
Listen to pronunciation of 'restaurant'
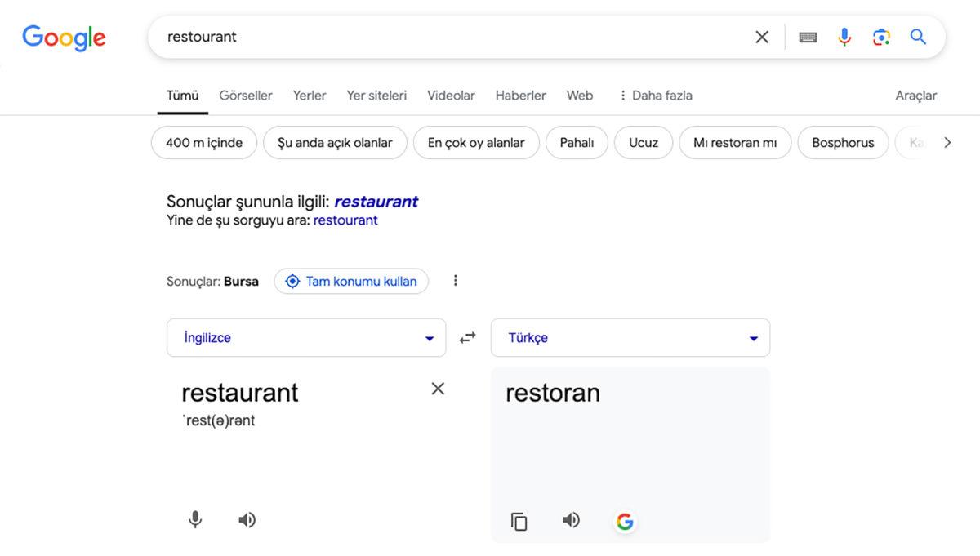click(x=247, y=519)
